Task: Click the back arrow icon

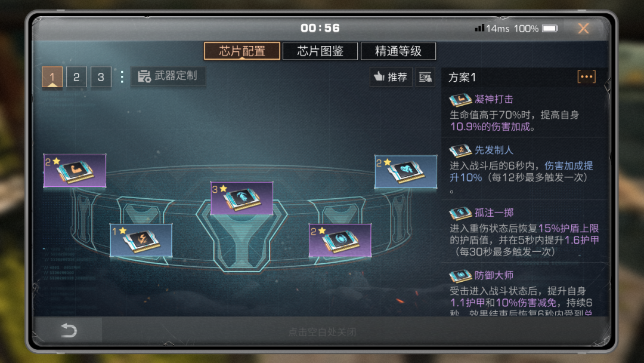Action: point(69,330)
